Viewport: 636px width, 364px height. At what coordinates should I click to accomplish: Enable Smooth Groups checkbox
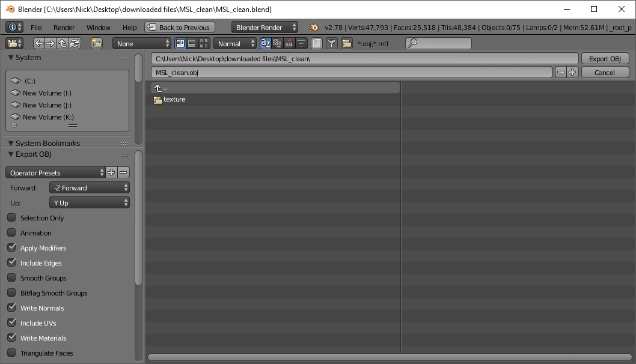(x=12, y=278)
